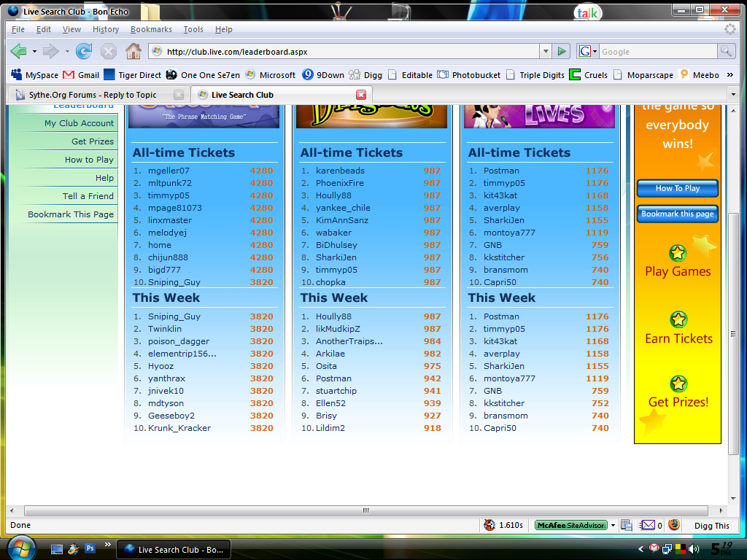
Task: Click the Firefox icon in the status bar
Action: coord(674,525)
